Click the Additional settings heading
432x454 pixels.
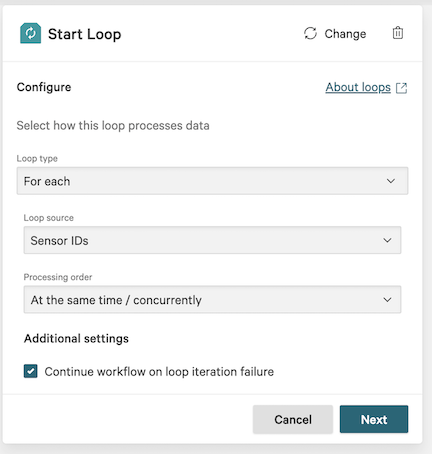pyautogui.click(x=76, y=339)
